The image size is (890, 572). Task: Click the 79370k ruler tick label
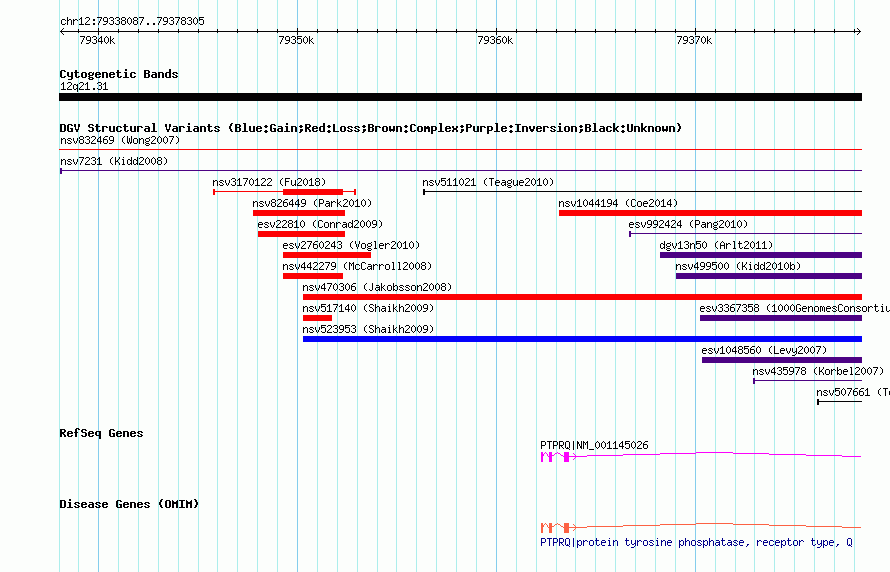[694, 40]
